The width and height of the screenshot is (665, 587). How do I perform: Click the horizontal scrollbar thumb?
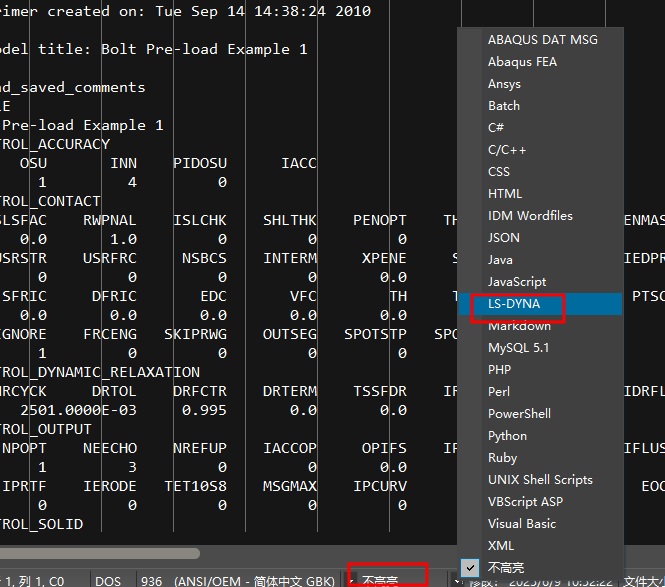point(100,553)
